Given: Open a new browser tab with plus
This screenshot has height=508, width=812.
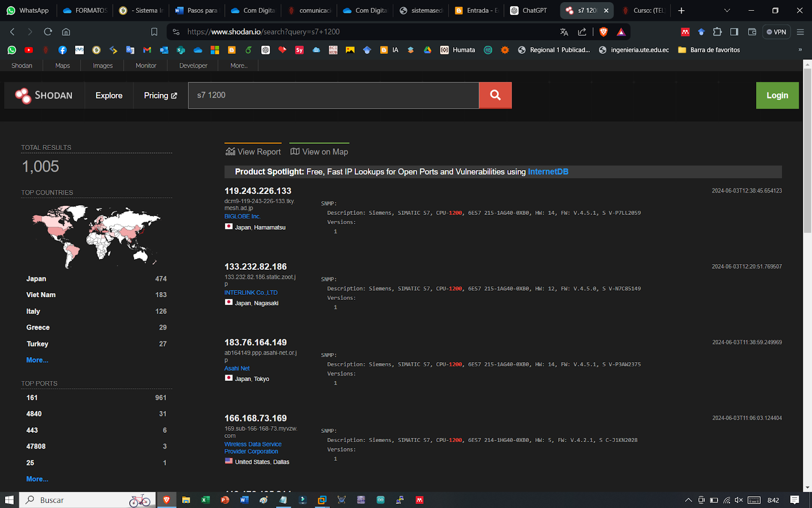Looking at the screenshot, I should coord(681,10).
